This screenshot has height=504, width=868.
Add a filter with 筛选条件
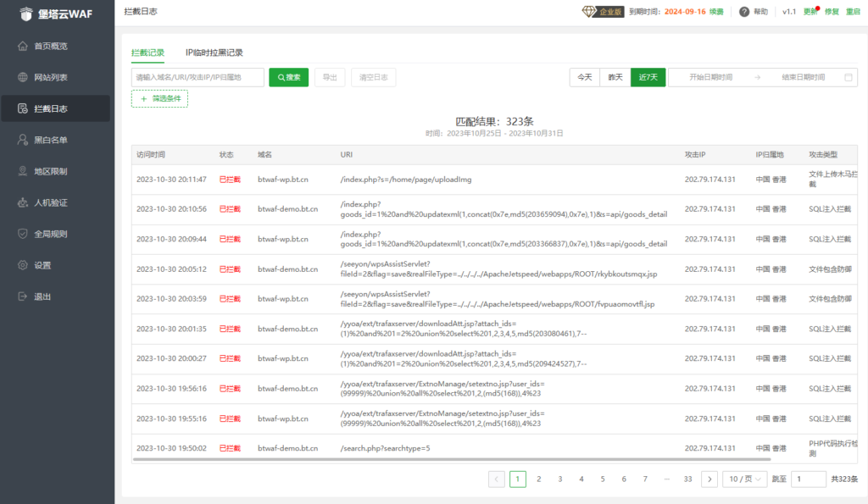tap(159, 98)
